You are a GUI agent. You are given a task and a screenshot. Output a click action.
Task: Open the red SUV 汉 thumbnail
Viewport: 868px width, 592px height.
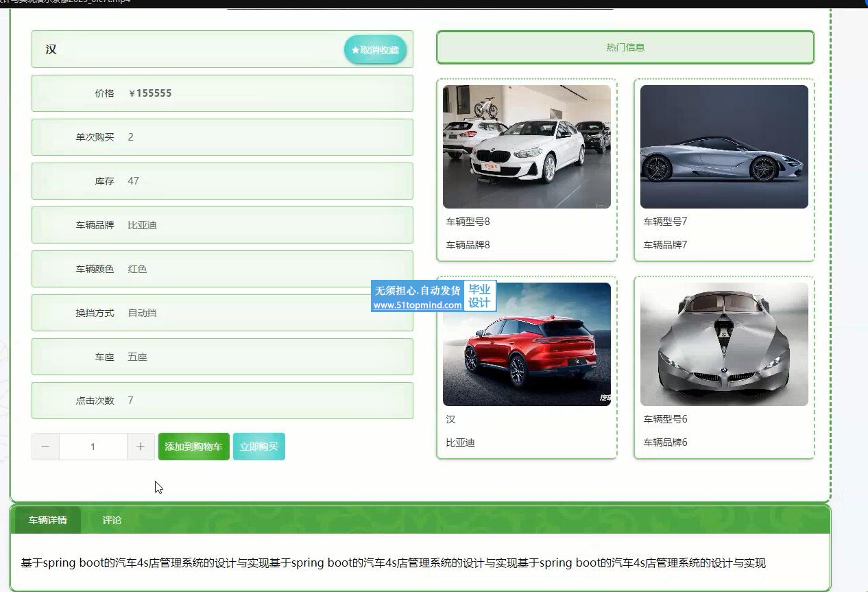coord(527,344)
